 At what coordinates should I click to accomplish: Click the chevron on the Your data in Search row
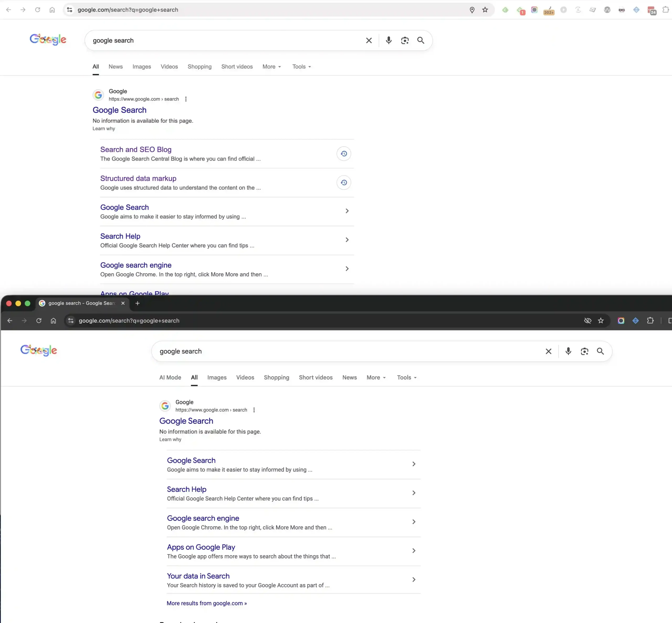coord(414,579)
